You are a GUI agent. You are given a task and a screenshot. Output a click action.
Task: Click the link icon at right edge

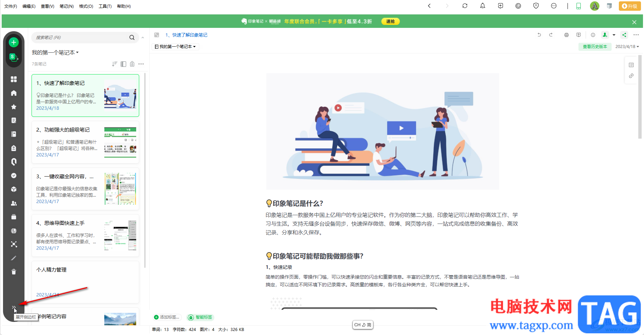[x=631, y=76]
